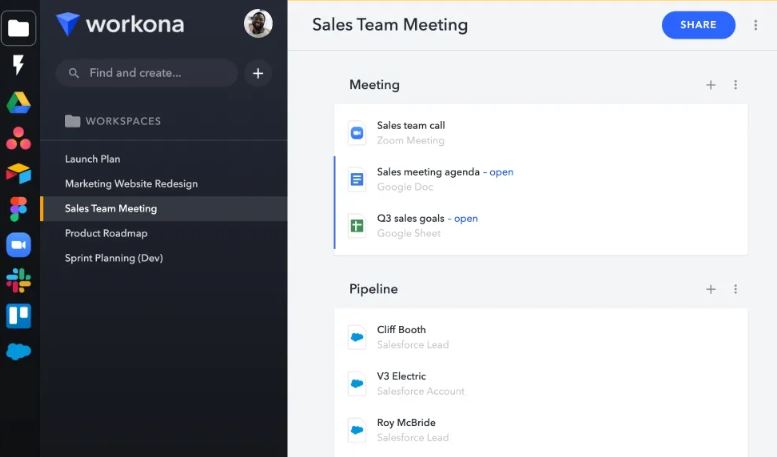
Task: Click the blue SHARE button
Action: (698, 25)
